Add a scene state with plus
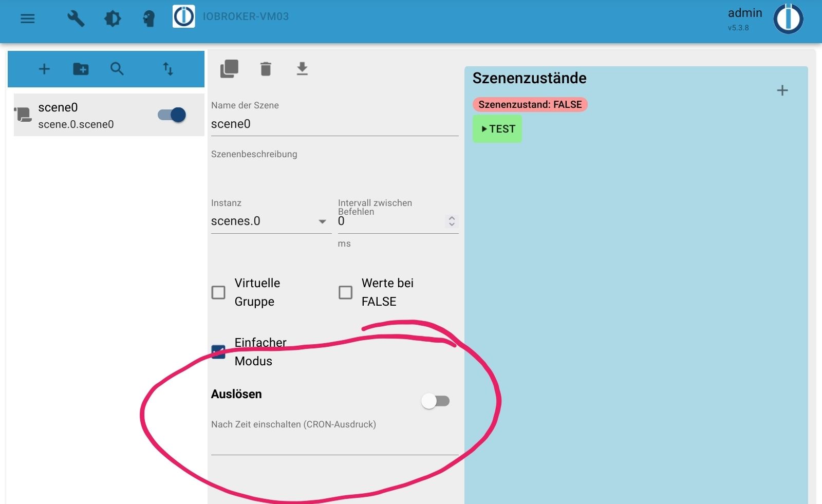Screen dimensions: 822x504 782,91
